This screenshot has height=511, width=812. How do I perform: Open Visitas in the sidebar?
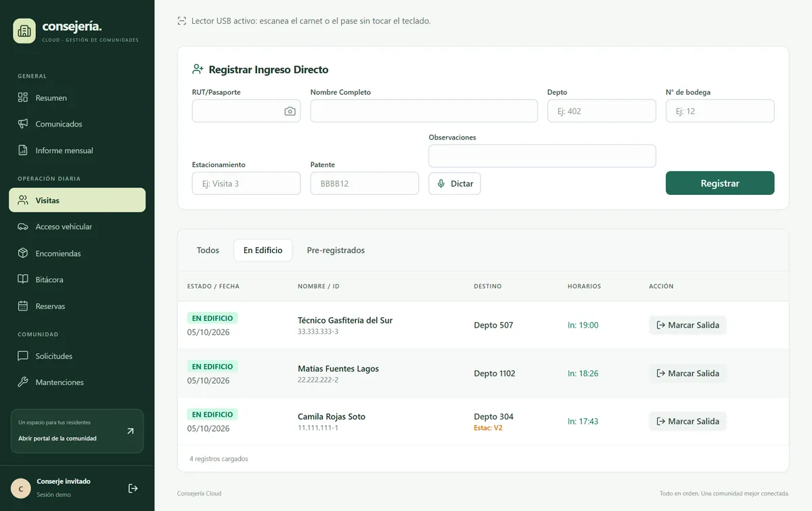coord(77,200)
